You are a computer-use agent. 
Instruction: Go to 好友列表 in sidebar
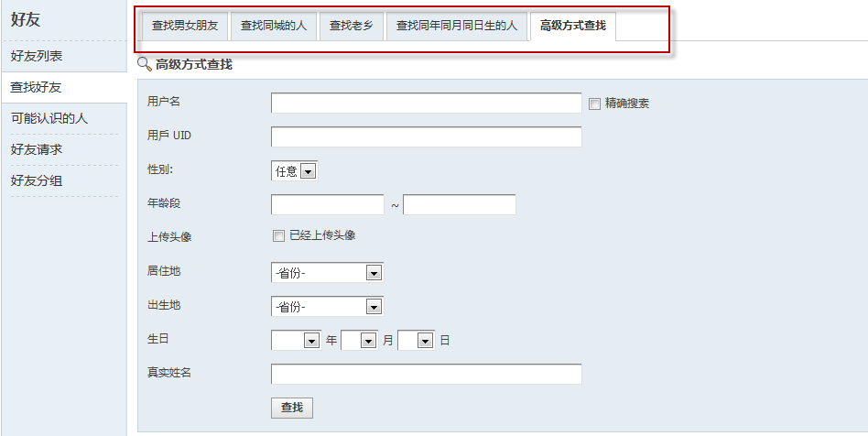[37, 57]
